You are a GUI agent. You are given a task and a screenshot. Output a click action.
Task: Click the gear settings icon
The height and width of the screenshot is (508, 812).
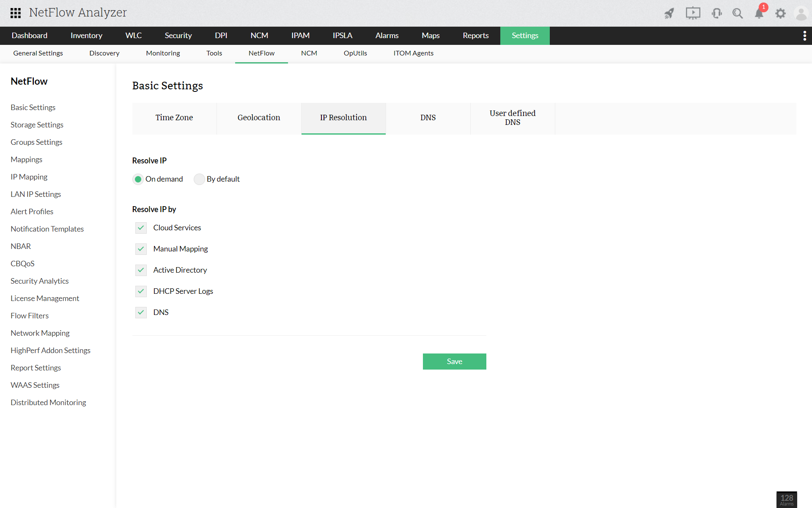(780, 14)
